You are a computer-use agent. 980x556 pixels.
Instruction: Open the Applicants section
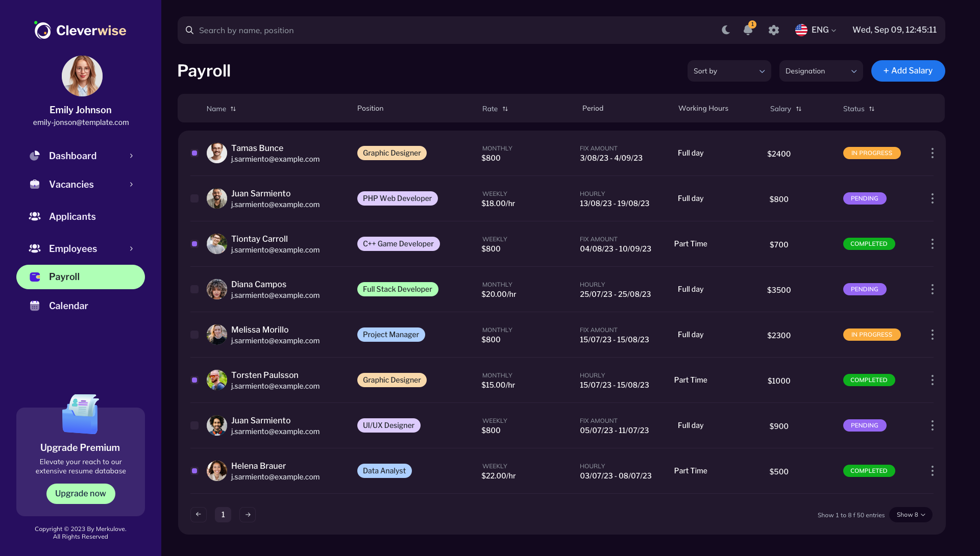72,216
